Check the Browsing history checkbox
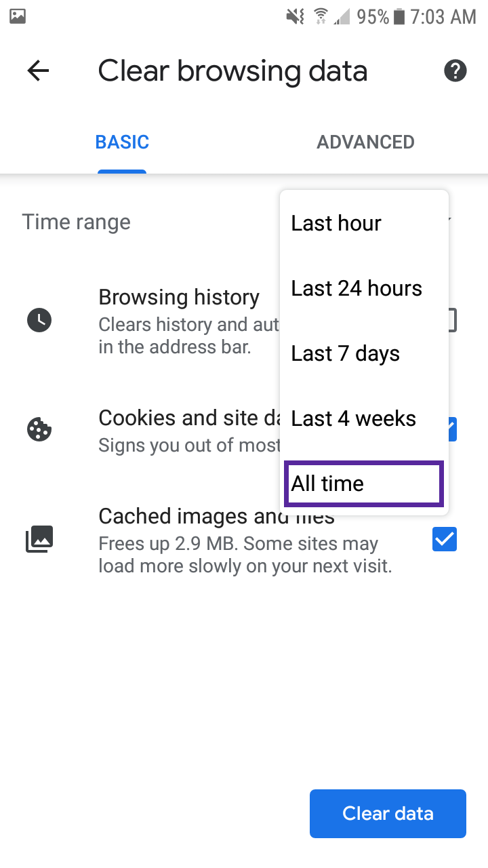Screen dimensions: 488x868 pyautogui.click(x=452, y=319)
